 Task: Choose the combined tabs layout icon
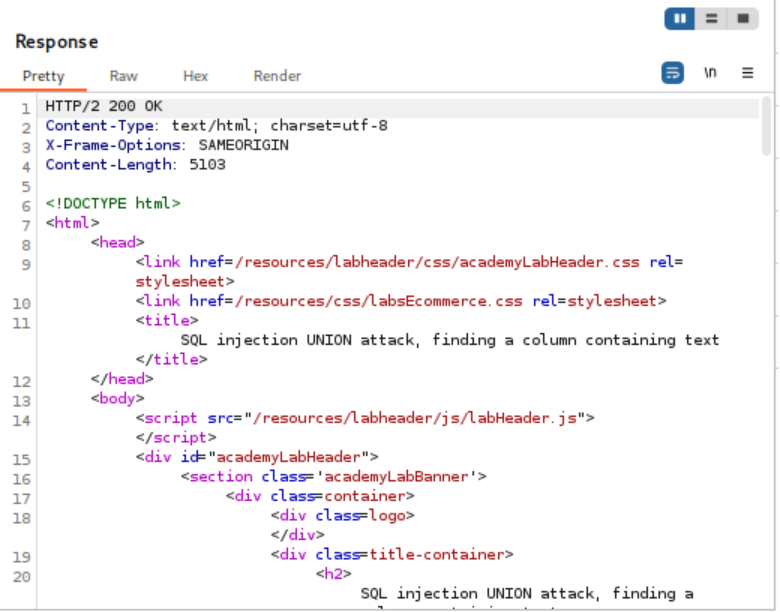coord(742,18)
